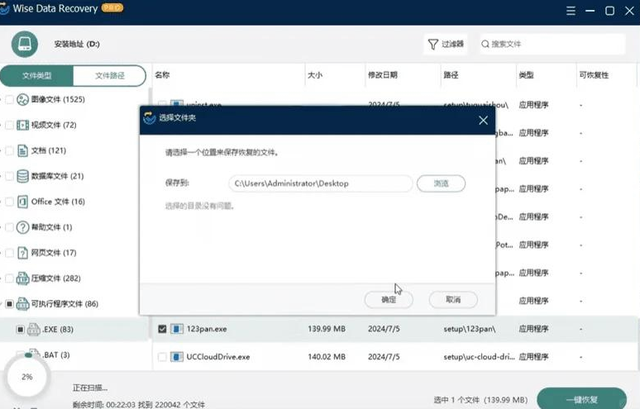This screenshot has height=409, width=640.
Task: Click the 140.02 MB size cell
Action: (327, 357)
